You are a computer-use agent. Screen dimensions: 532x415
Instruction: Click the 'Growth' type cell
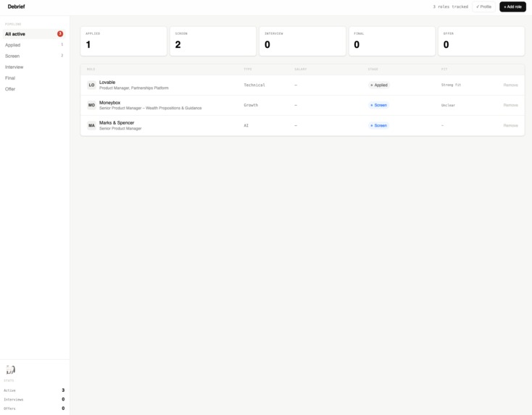tap(251, 105)
